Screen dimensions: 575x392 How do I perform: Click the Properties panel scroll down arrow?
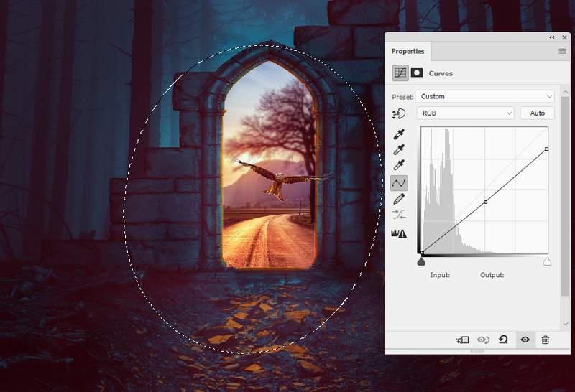click(566, 324)
